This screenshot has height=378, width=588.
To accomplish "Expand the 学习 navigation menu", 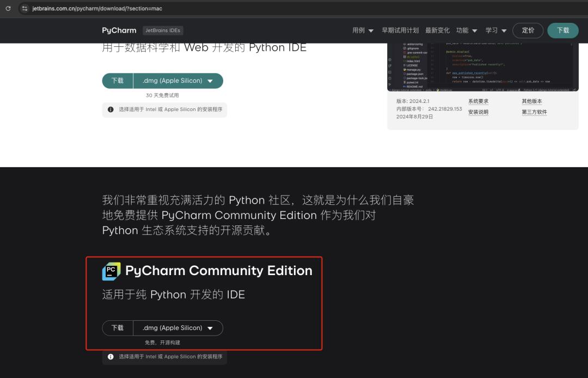I will [x=496, y=31].
